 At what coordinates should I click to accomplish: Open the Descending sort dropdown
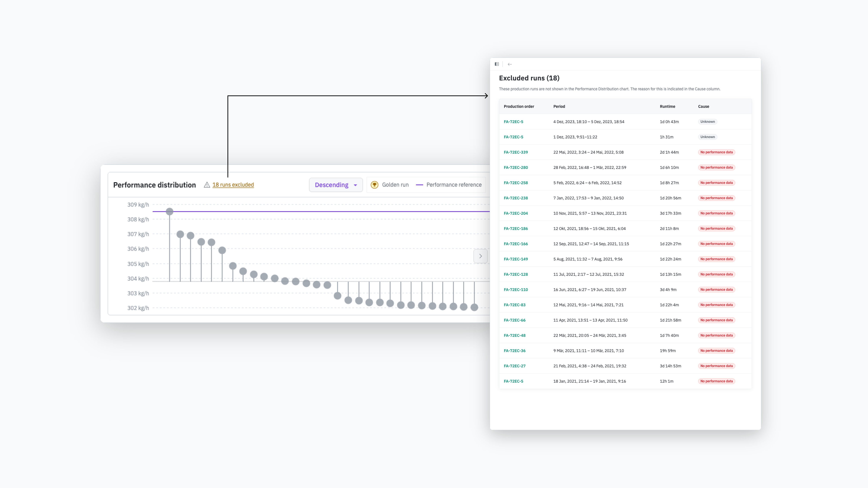point(336,185)
